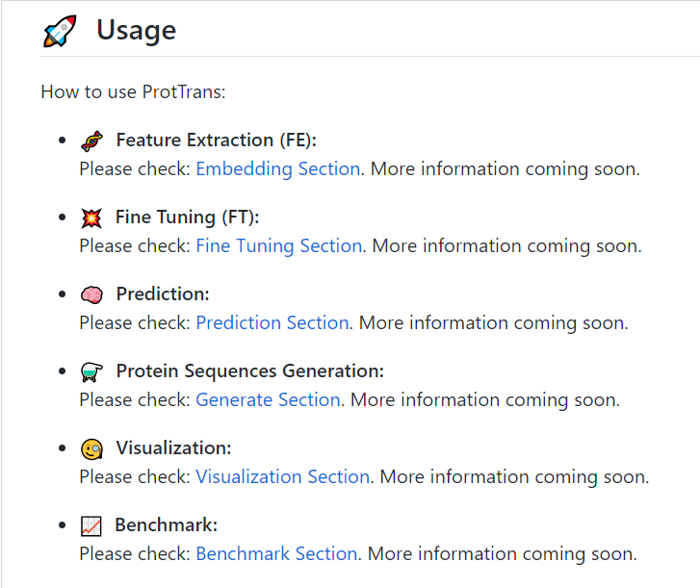Open the Embedding Section link
700x588 pixels.
coord(278,168)
